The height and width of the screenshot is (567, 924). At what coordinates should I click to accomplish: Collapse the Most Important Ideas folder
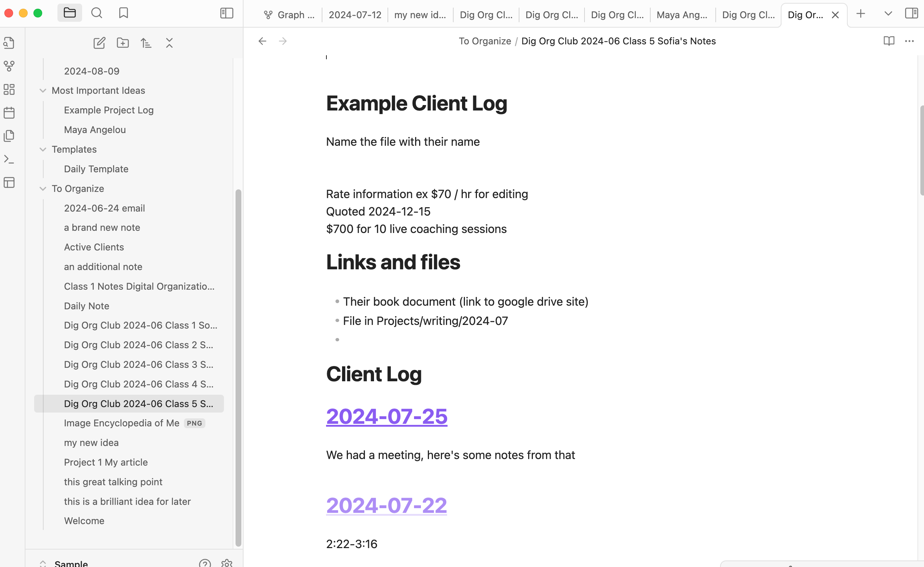pos(43,91)
